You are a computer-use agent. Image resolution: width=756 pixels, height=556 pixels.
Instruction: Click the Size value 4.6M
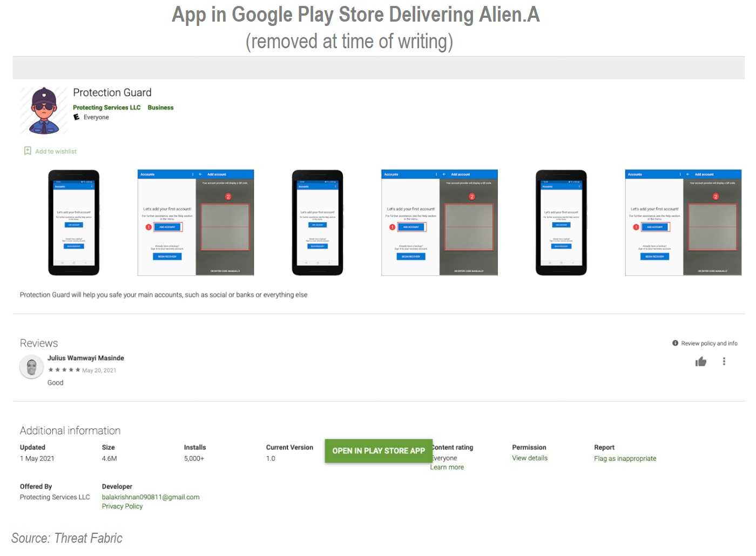[x=109, y=458]
